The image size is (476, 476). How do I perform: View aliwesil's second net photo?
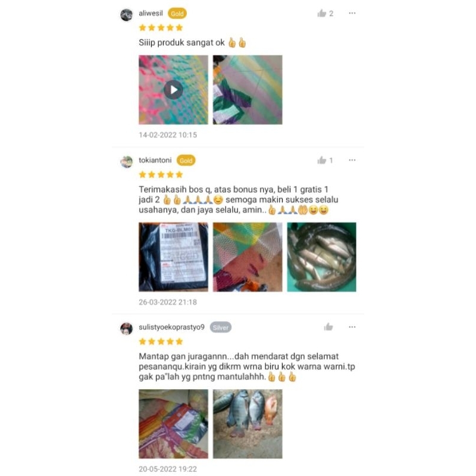point(248,90)
